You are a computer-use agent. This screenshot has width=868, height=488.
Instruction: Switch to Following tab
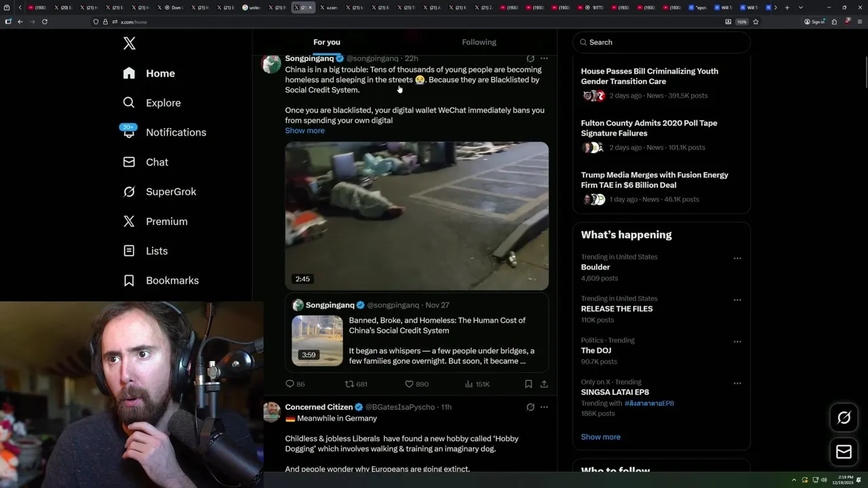pyautogui.click(x=479, y=42)
